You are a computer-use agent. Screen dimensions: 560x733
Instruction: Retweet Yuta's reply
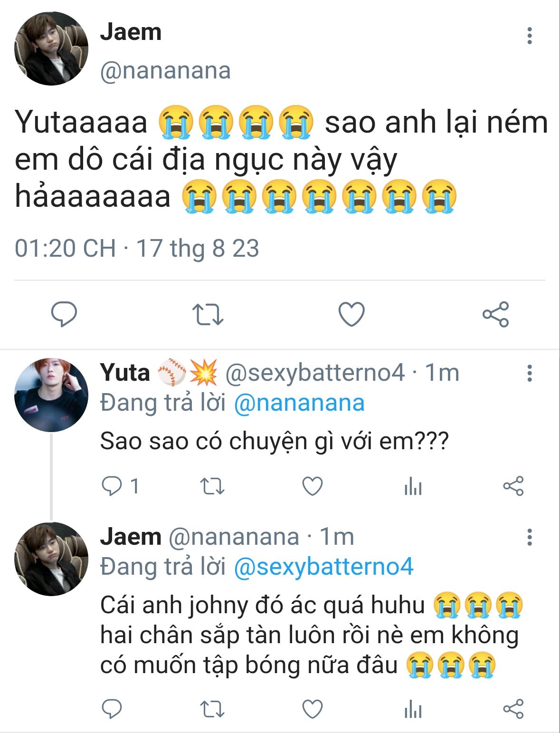click(x=212, y=486)
